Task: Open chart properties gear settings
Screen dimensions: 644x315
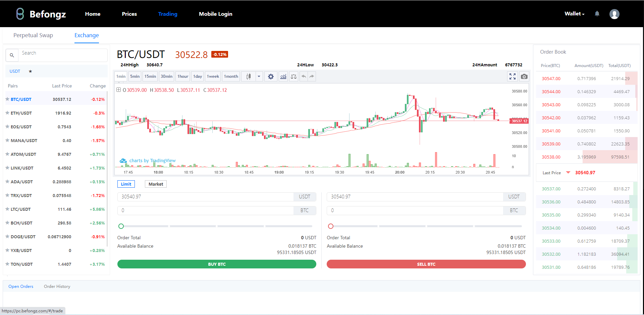Action: click(x=271, y=77)
